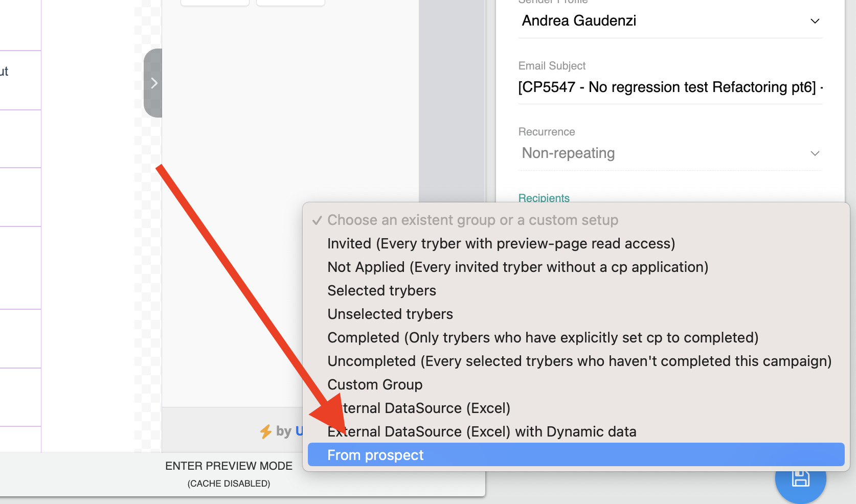
Task: Choose 'Selected trybers' option
Action: click(576, 290)
